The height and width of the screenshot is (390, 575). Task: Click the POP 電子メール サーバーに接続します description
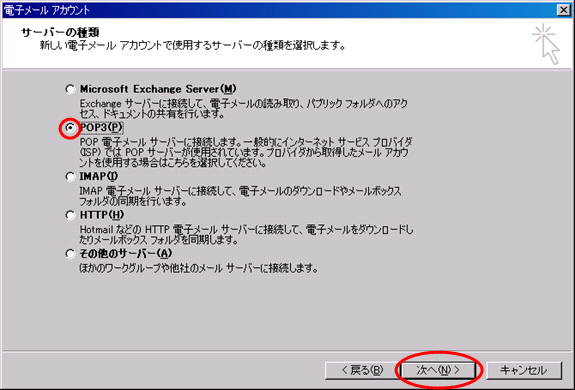click(246, 152)
